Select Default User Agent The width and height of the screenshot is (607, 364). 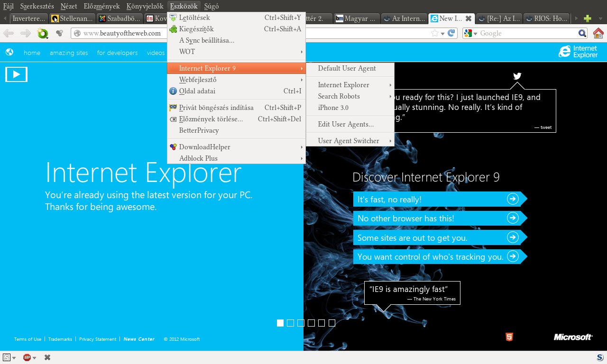350,68
